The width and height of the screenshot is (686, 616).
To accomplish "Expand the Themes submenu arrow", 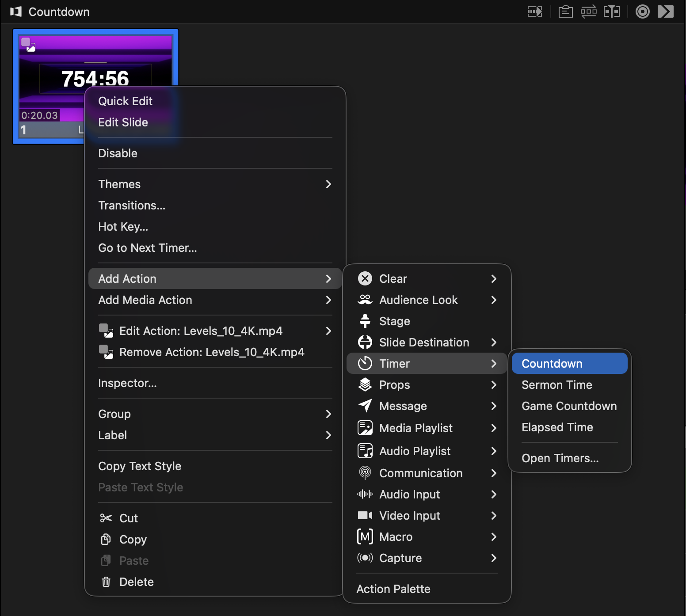I will pyautogui.click(x=328, y=184).
